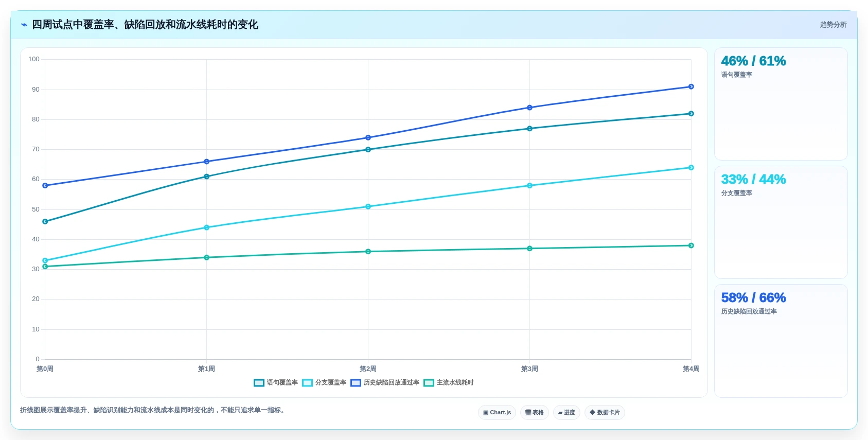The height and width of the screenshot is (440, 868).
Task: Click the 语句覆盖率 data point at 第1周
Action: pyautogui.click(x=207, y=177)
